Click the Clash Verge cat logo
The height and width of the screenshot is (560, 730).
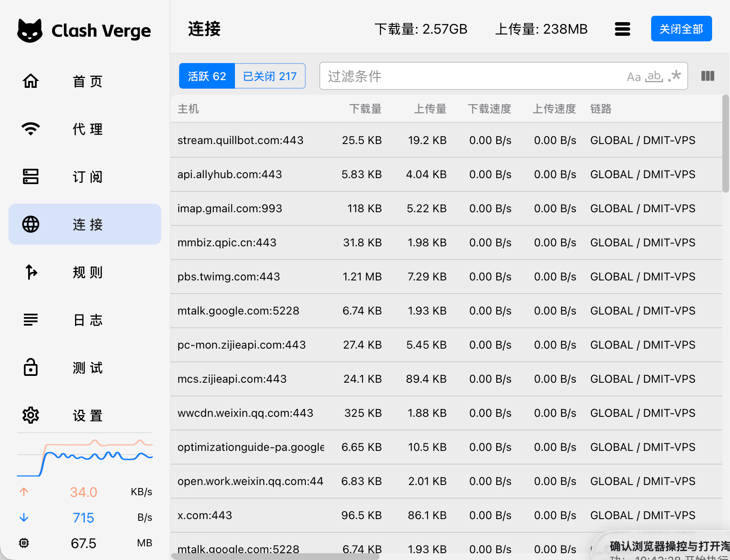pyautogui.click(x=30, y=30)
